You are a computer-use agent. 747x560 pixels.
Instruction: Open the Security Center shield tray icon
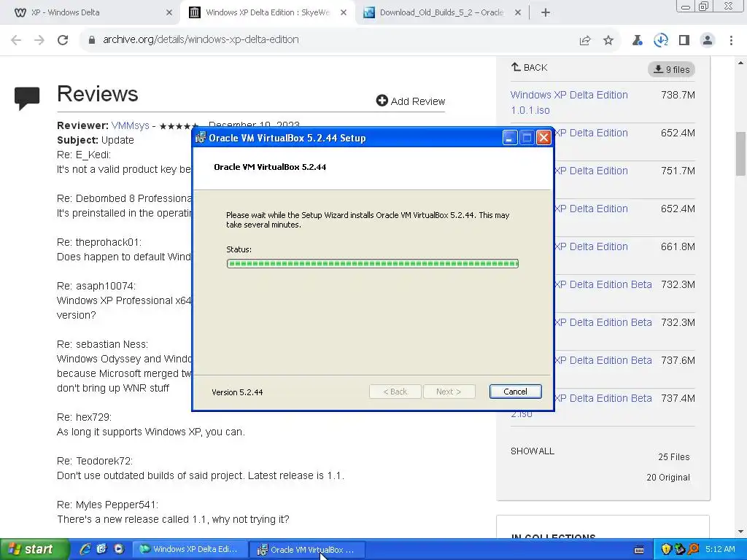point(666,549)
